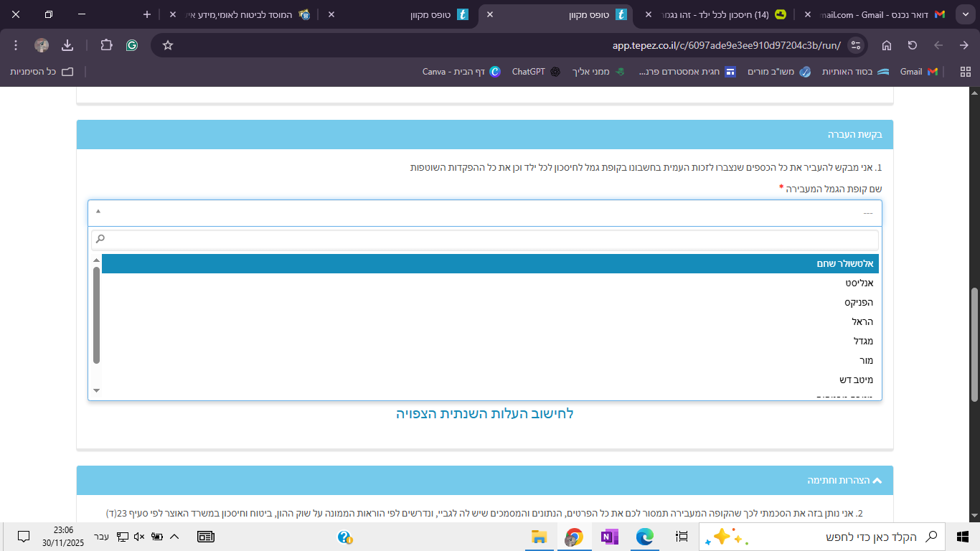Reload the current page

pyautogui.click(x=913, y=45)
